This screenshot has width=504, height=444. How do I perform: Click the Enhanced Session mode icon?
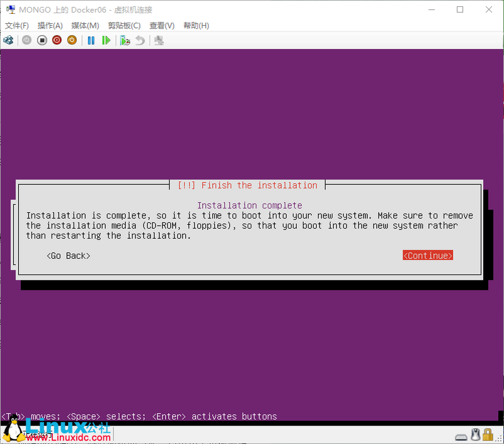click(158, 40)
